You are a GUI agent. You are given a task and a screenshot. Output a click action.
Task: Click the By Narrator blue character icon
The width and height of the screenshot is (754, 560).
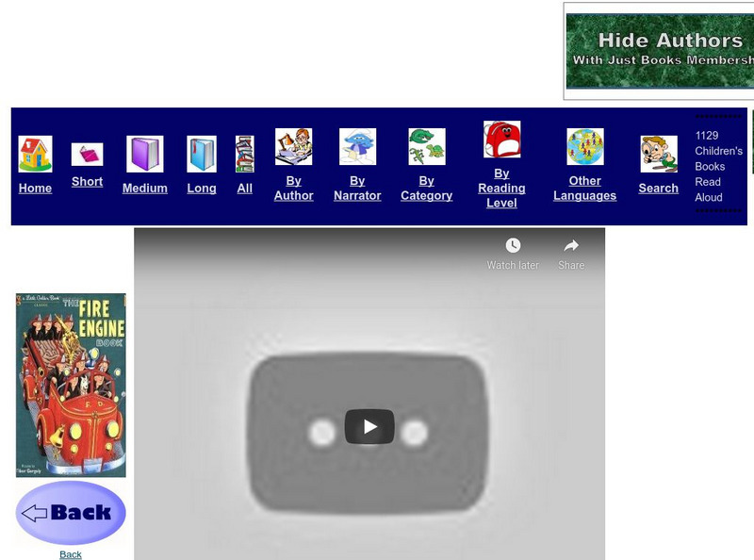(358, 147)
